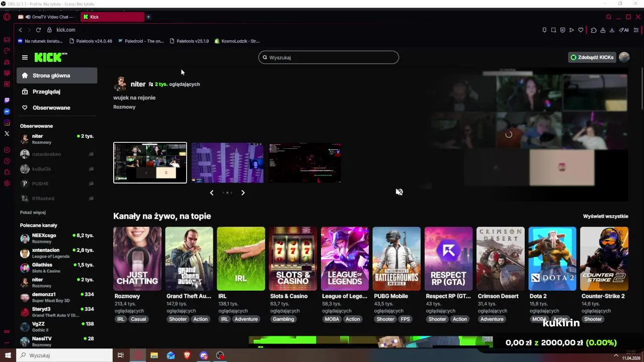The height and width of the screenshot is (362, 644).
Task: Open NEEXcsgo recommended channel
Action: 57,238
